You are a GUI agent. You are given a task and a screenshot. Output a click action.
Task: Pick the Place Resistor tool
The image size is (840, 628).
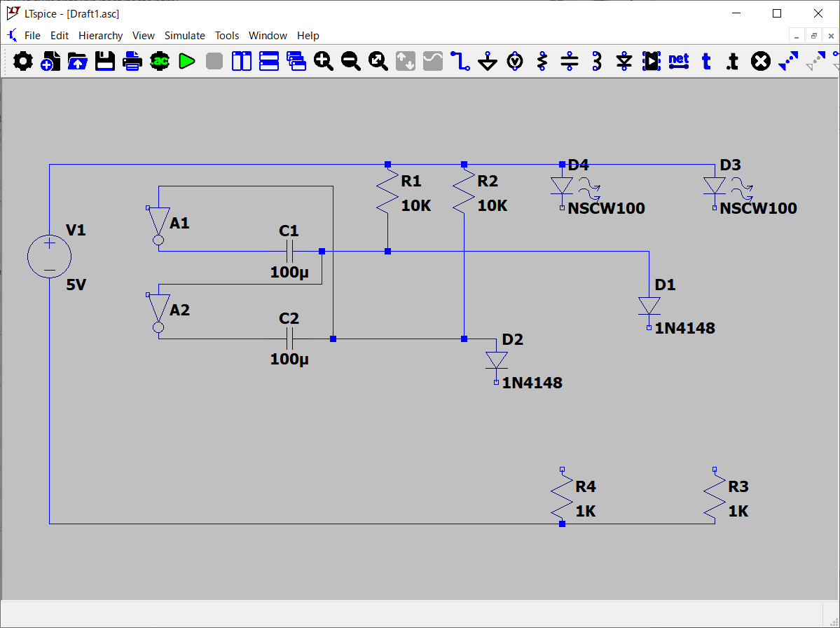542,62
